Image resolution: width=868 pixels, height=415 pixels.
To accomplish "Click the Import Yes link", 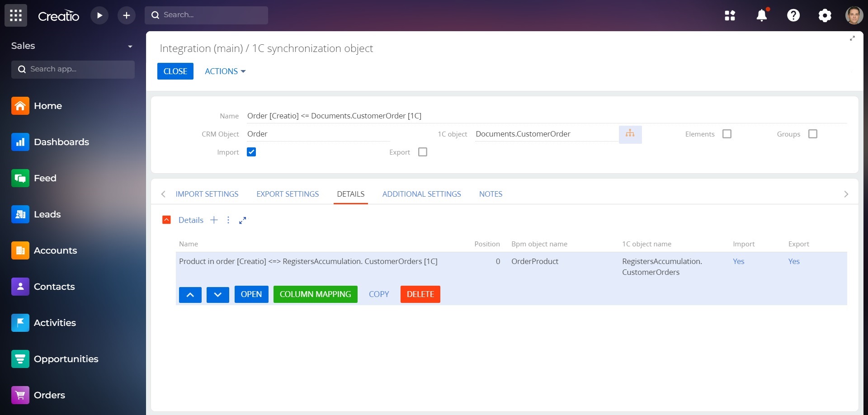I will point(739,261).
